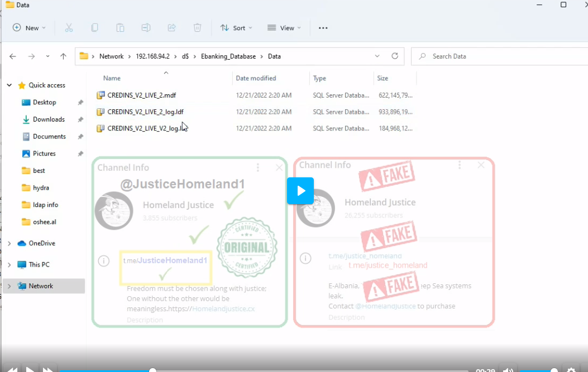Collapse the Quick access section

click(x=9, y=85)
